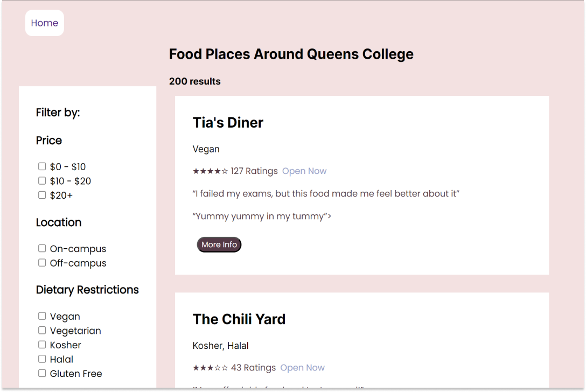
Task: Click Open Now for The Chili Yard
Action: pyautogui.click(x=302, y=367)
